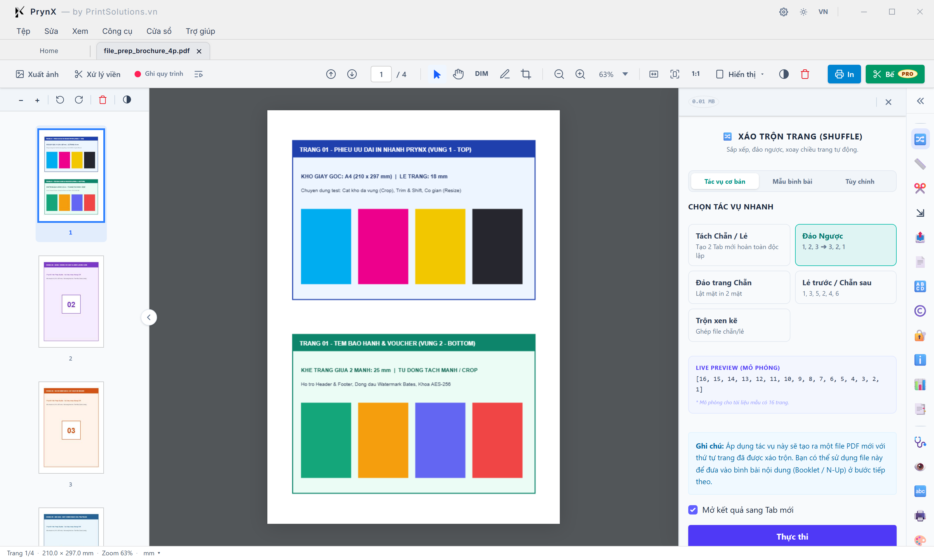Toggle contrast mode in thumbnail panel

127,100
